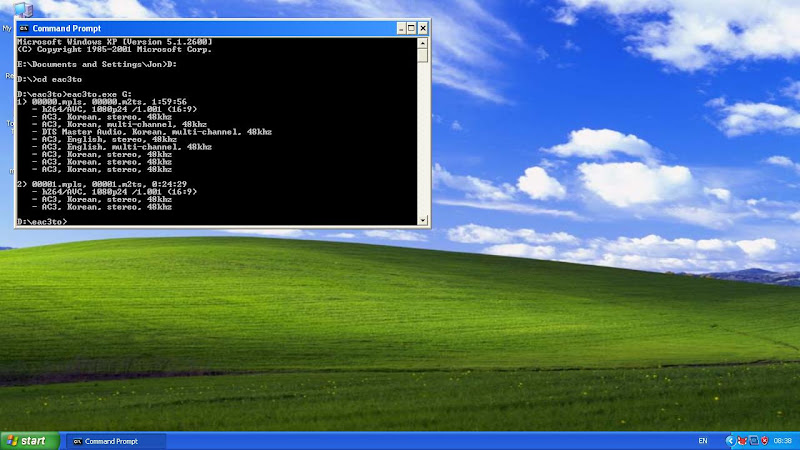
Task: Click the Command Prompt title text
Action: tap(67, 29)
